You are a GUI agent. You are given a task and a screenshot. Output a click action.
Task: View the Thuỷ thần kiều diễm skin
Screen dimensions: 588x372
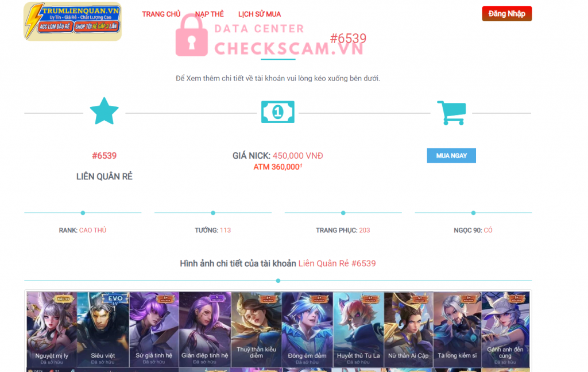(256, 329)
